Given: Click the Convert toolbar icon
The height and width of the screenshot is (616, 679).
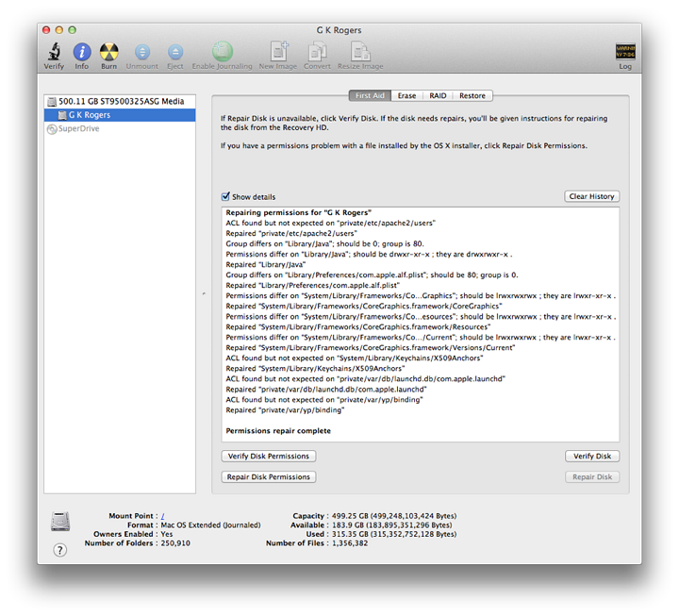Looking at the screenshot, I should coord(317,51).
